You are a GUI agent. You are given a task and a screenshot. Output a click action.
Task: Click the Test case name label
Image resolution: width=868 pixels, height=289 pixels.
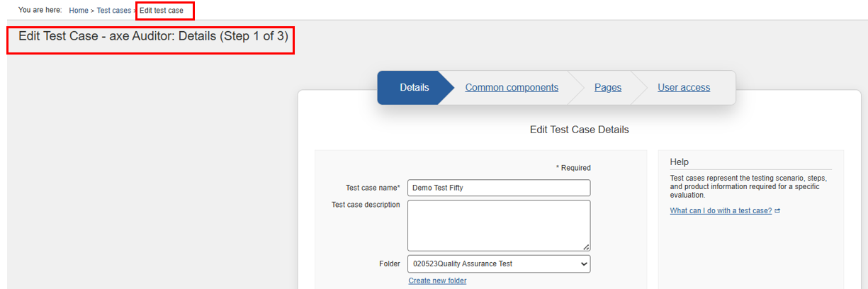pos(373,188)
